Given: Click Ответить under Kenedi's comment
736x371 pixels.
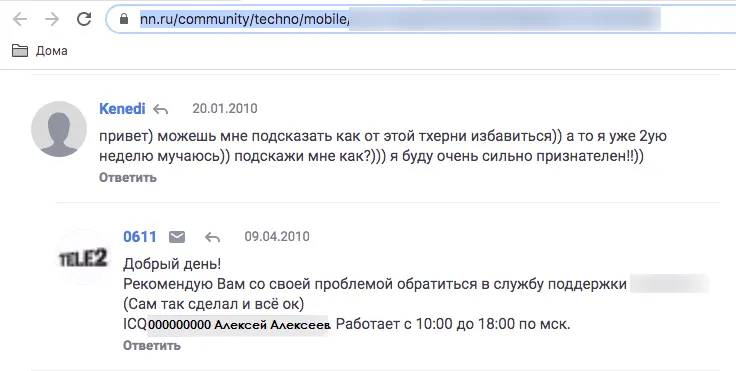Looking at the screenshot, I should (x=128, y=178).
